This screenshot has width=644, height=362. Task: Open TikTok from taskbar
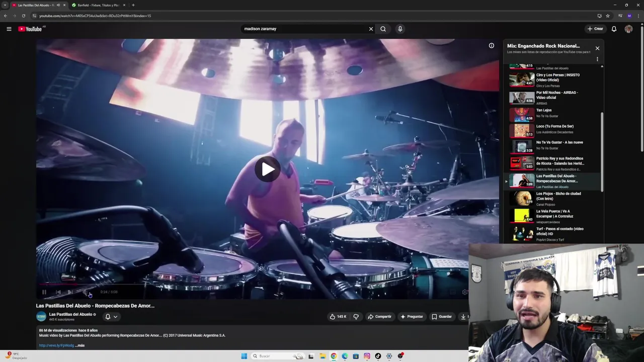point(378,356)
